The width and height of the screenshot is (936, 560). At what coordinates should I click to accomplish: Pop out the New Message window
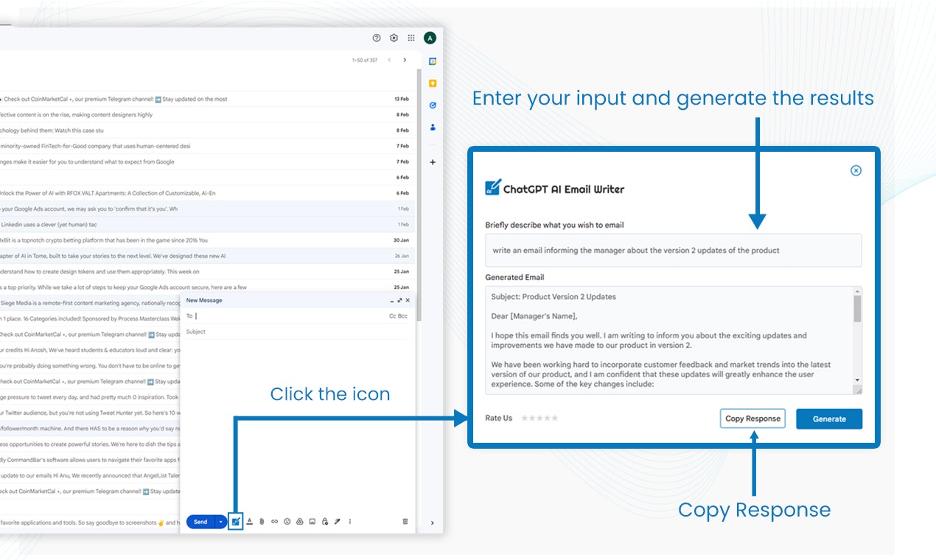pyautogui.click(x=400, y=301)
